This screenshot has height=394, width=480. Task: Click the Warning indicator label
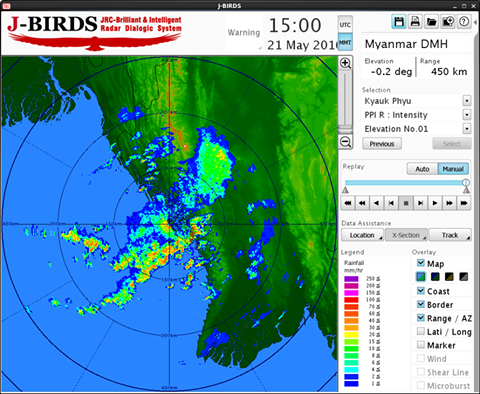pyautogui.click(x=244, y=32)
